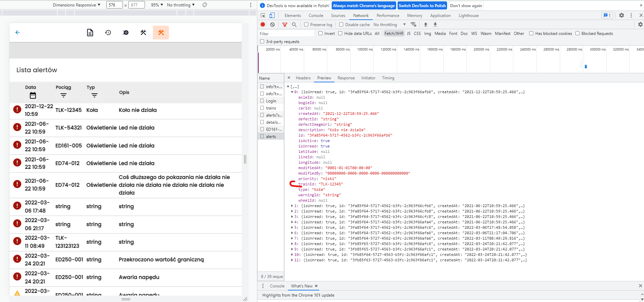Check 3rd-party requests checkbox
This screenshot has height=302, width=644.
(262, 41)
